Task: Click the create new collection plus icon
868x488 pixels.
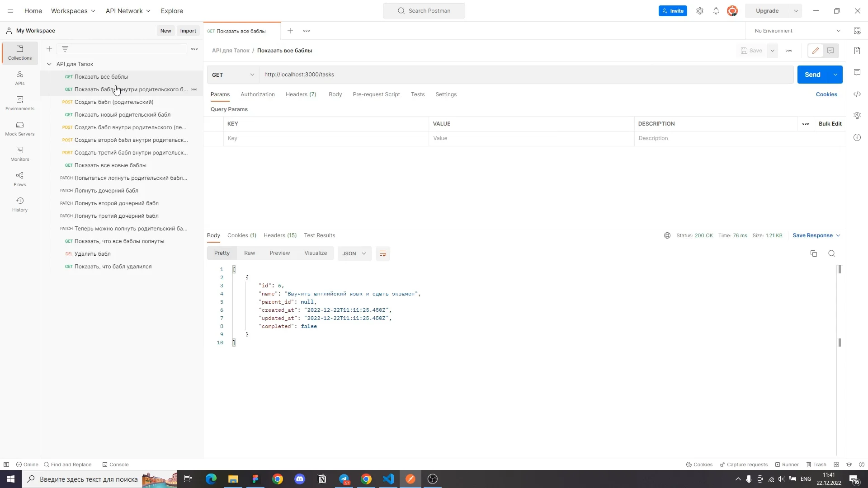Action: tap(49, 49)
